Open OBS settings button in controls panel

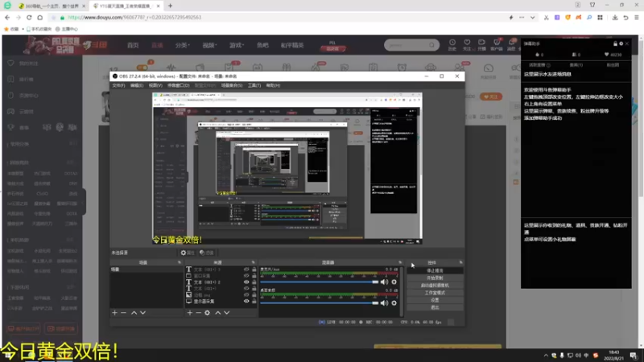pyautogui.click(x=435, y=300)
